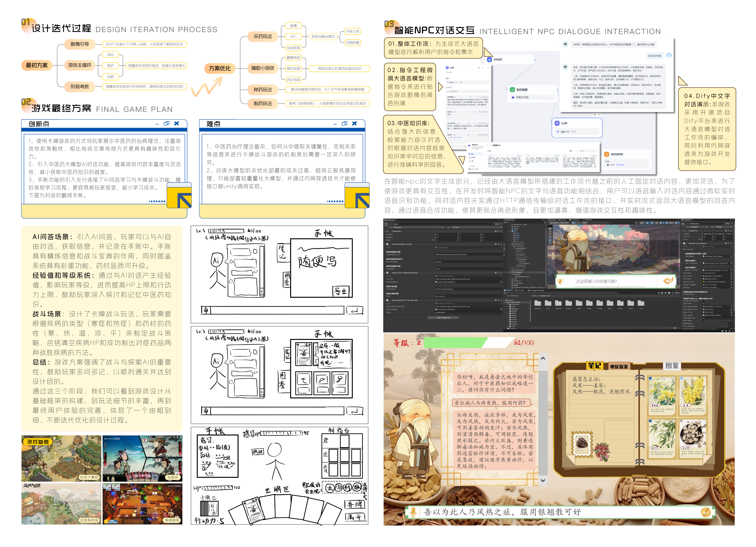The height and width of the screenshot is (547, 756).
Task: Click the orange return arrow in Unity Game view
Action: click(x=668, y=281)
